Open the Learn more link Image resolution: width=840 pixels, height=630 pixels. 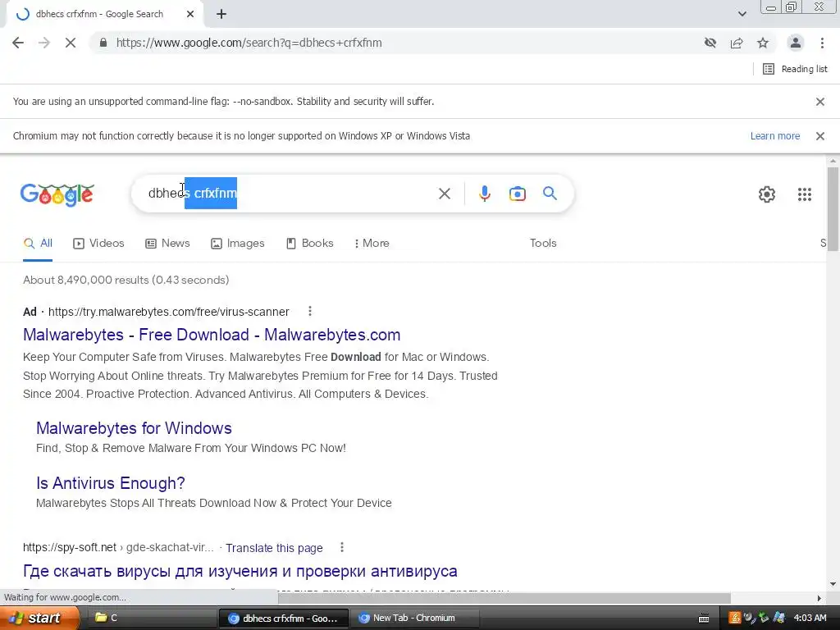(x=774, y=136)
